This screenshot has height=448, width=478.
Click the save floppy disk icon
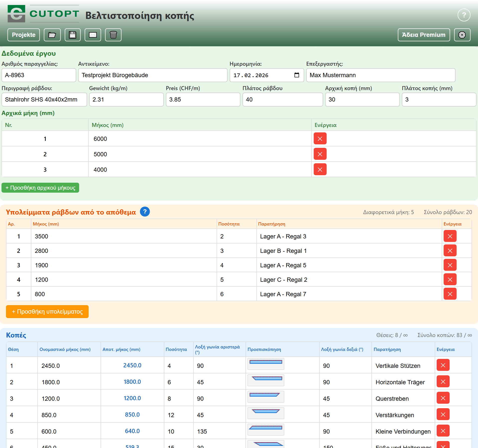[x=73, y=35]
